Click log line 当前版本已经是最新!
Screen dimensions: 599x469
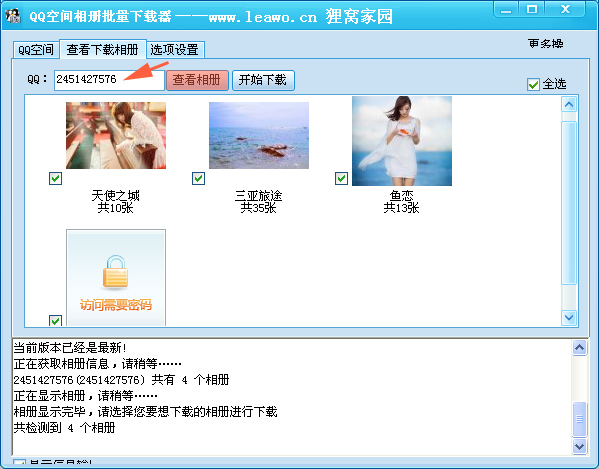(x=70, y=348)
